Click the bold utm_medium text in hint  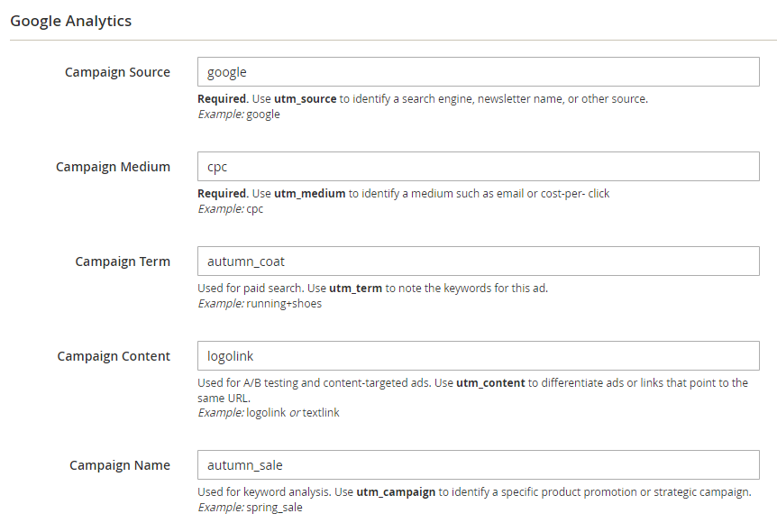[x=310, y=193]
